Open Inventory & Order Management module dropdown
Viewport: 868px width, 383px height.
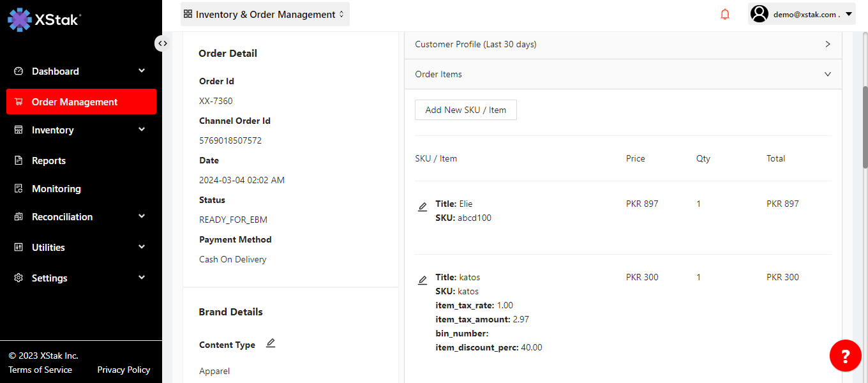tap(265, 14)
